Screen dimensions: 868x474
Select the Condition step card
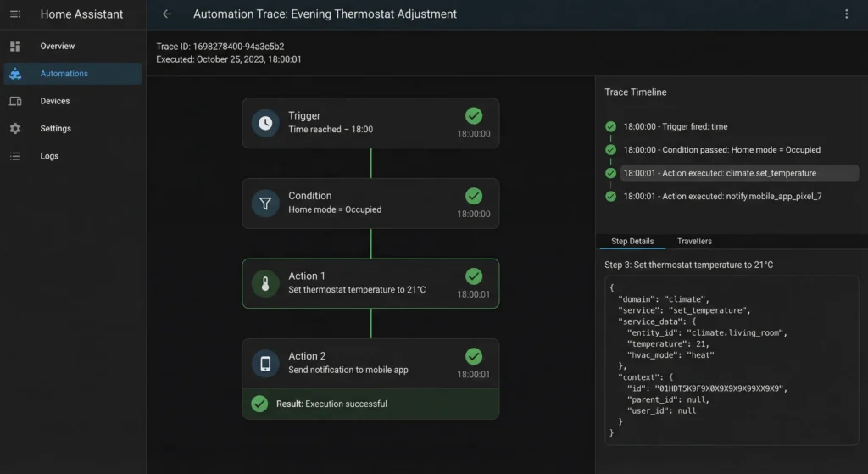[x=370, y=204]
